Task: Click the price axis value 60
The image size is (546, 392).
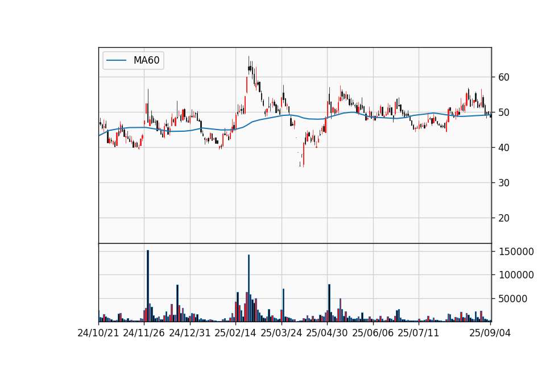Action: pos(504,77)
